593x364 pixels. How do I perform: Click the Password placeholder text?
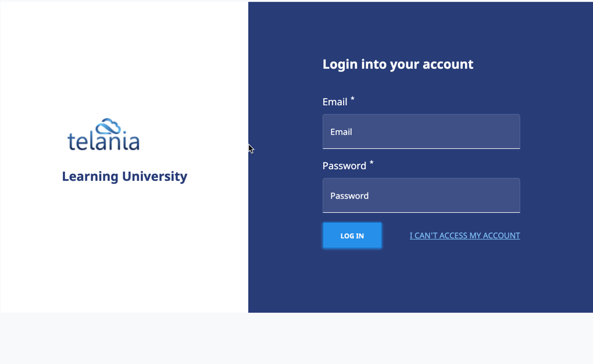[349, 195]
